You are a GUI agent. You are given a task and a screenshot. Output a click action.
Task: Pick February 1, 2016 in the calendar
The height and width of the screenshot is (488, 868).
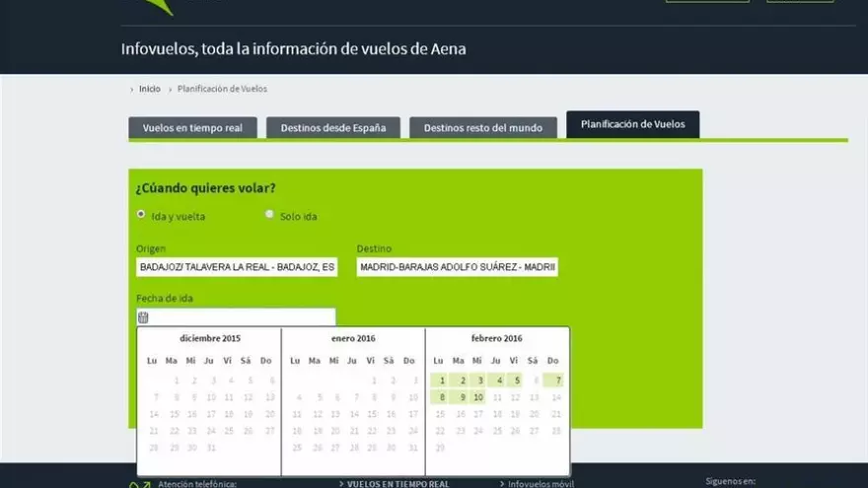pyautogui.click(x=441, y=381)
